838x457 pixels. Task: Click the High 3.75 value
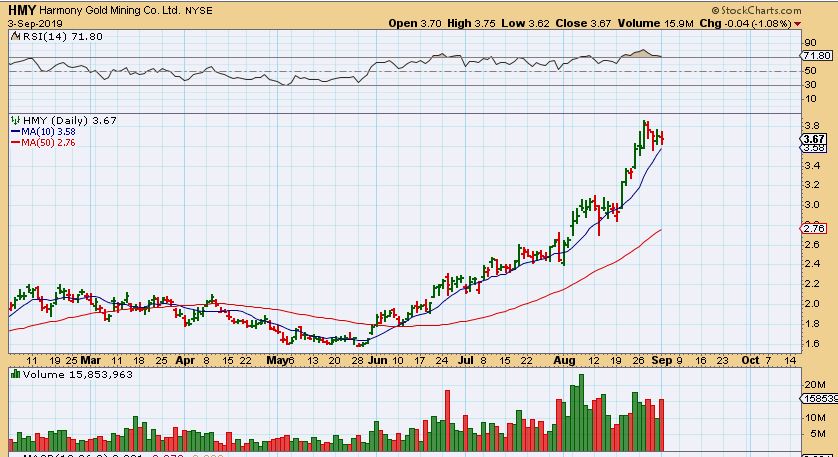471,24
